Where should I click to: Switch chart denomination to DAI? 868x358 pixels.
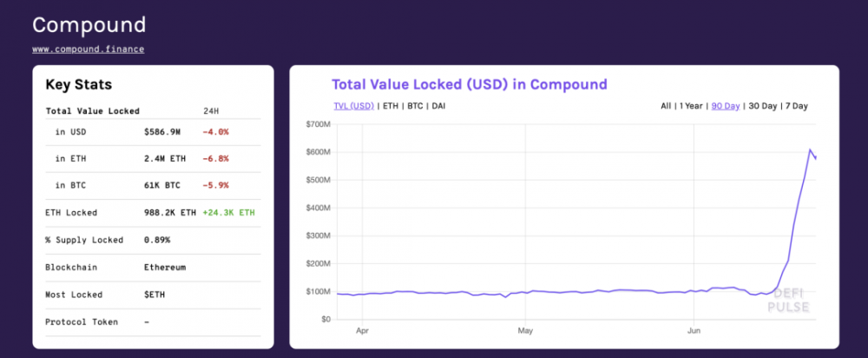440,106
